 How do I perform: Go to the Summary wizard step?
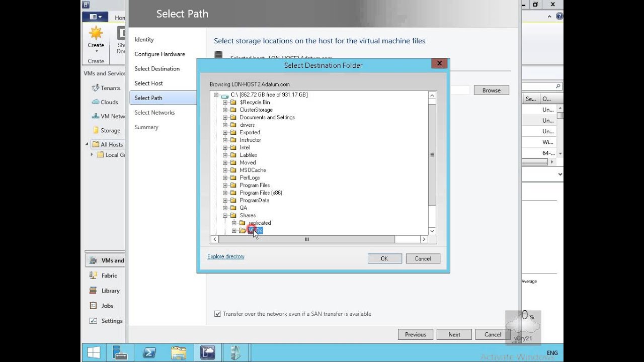point(146,127)
